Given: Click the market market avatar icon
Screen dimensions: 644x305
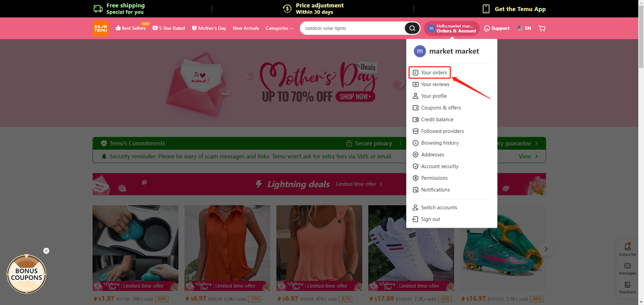Looking at the screenshot, I should (420, 51).
